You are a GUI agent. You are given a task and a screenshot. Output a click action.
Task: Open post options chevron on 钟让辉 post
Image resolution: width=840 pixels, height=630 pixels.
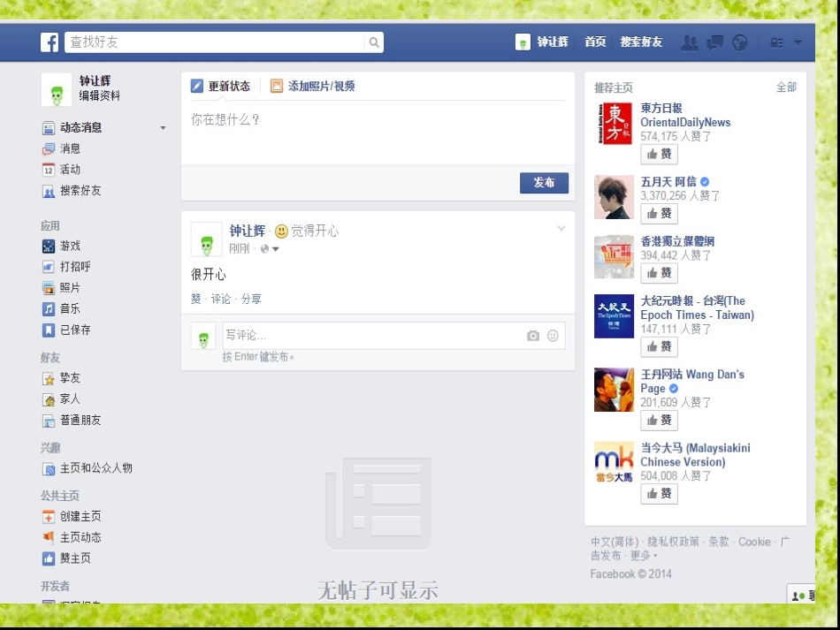(561, 228)
